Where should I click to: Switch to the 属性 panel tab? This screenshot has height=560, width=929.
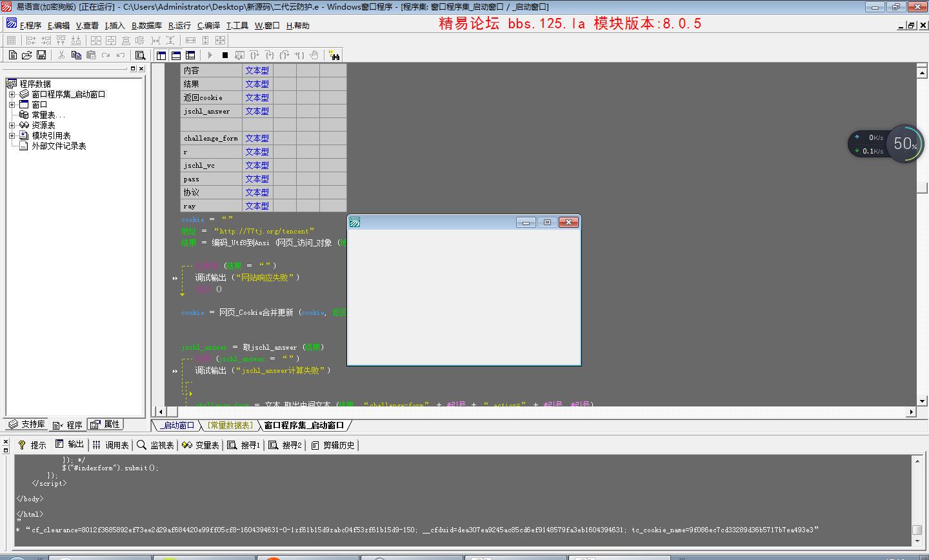(105, 424)
